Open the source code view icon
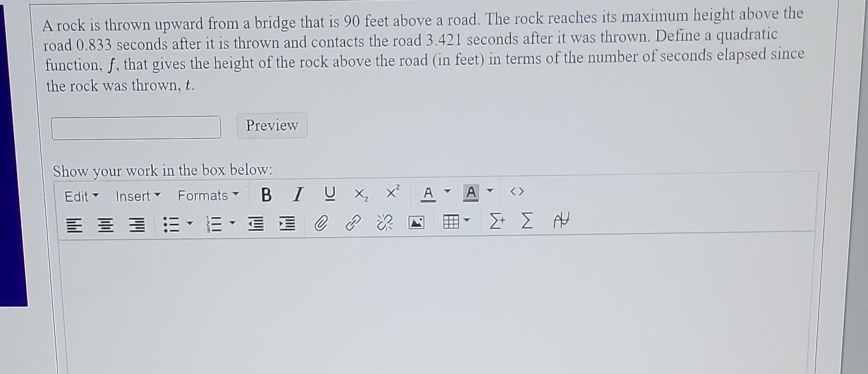The width and height of the screenshot is (868, 374). (517, 192)
